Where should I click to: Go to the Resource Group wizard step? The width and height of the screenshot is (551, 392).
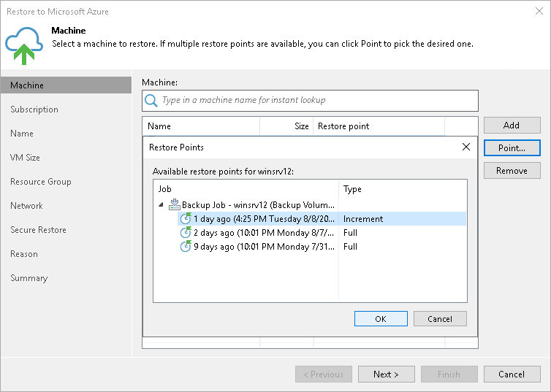41,182
